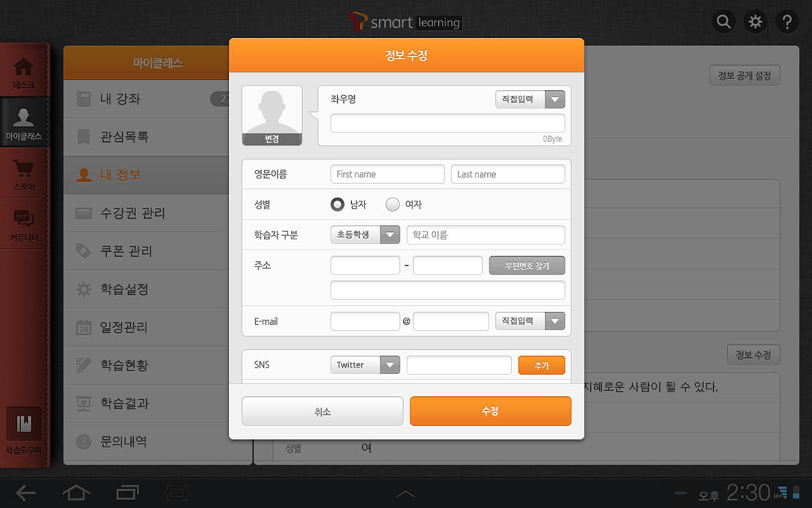Screen dimensions: 812x508
Task: Expand the bottom bar up-chevron
Action: pyautogui.click(x=405, y=493)
